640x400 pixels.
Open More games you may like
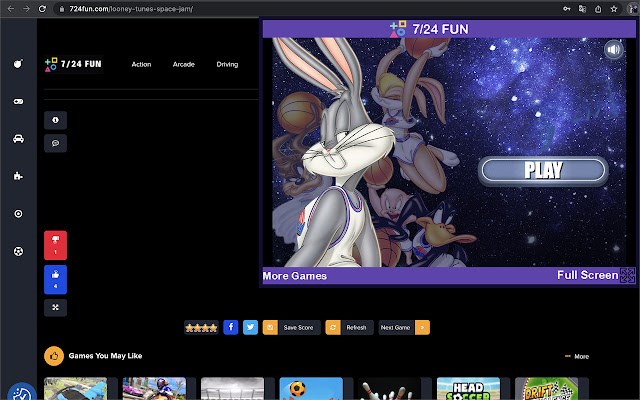coord(577,356)
